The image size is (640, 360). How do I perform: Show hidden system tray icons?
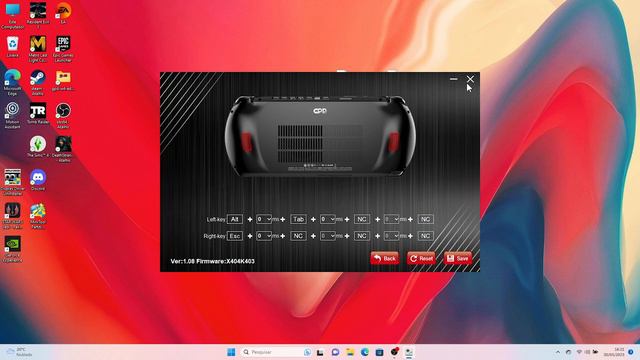tap(558, 352)
